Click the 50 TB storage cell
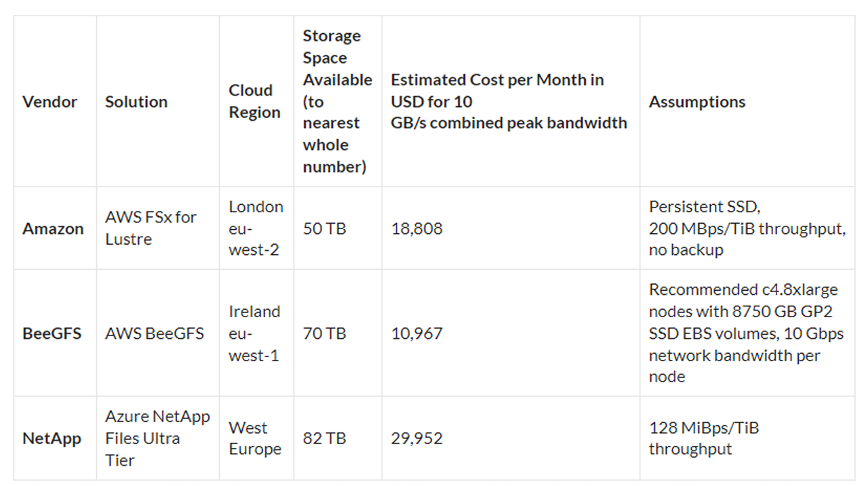 (324, 228)
